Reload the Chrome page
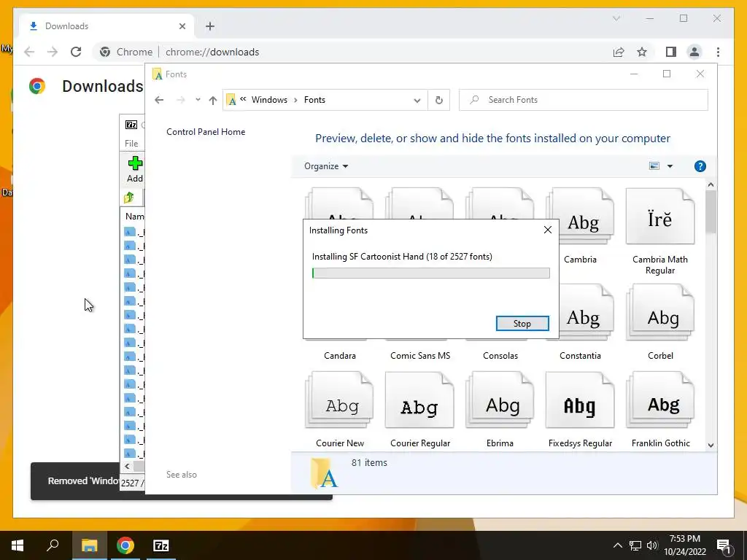Viewport: 747px width, 560px height. 76,52
